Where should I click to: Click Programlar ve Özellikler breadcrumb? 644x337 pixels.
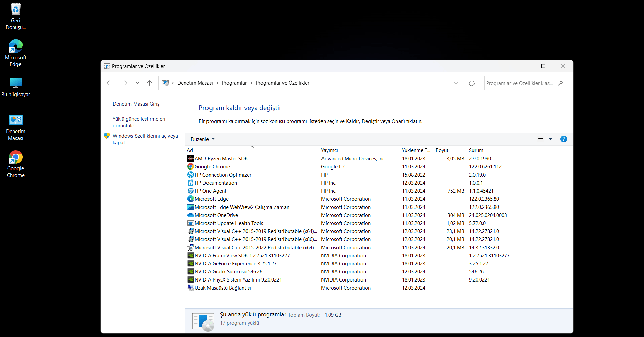click(282, 83)
